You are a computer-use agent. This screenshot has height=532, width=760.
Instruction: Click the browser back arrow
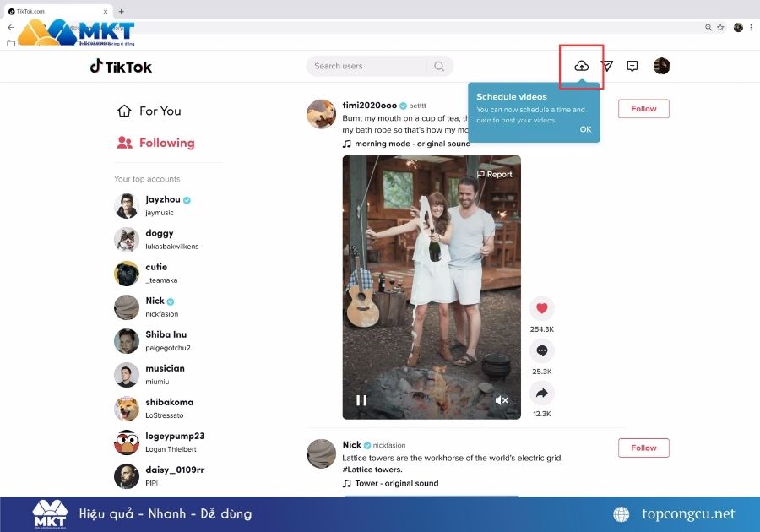11,28
